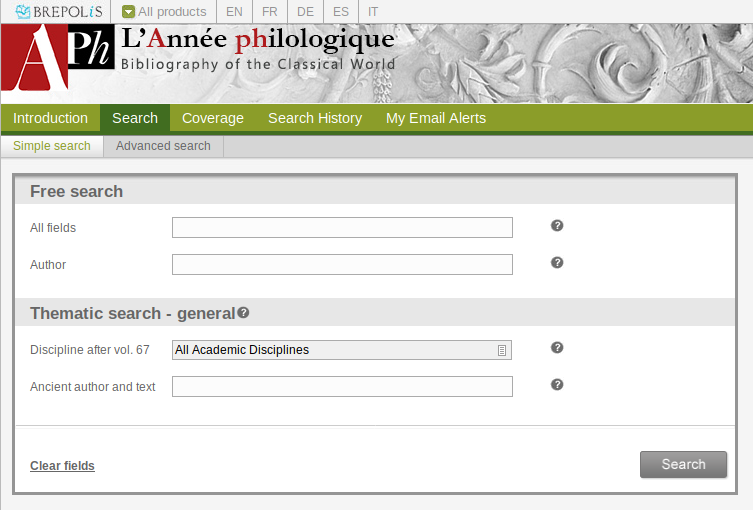Open My Email Alerts tab
The image size is (753, 510).
tap(436, 118)
